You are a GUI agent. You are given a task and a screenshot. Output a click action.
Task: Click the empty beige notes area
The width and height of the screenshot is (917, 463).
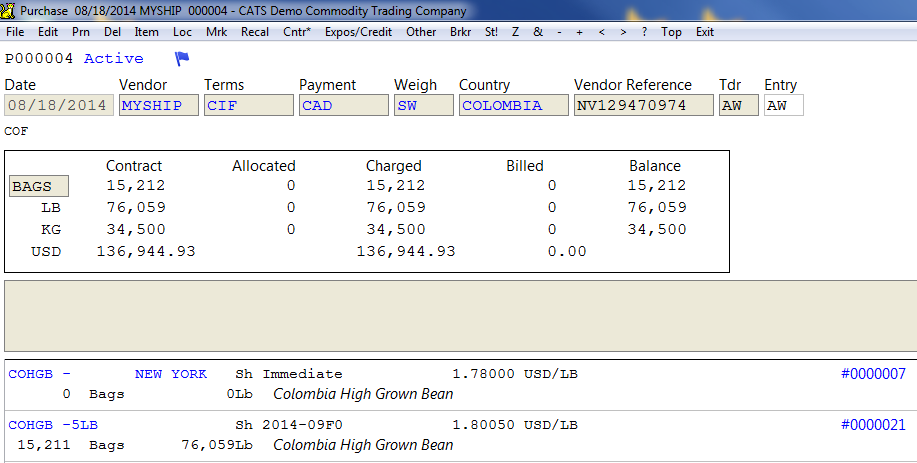(x=460, y=316)
